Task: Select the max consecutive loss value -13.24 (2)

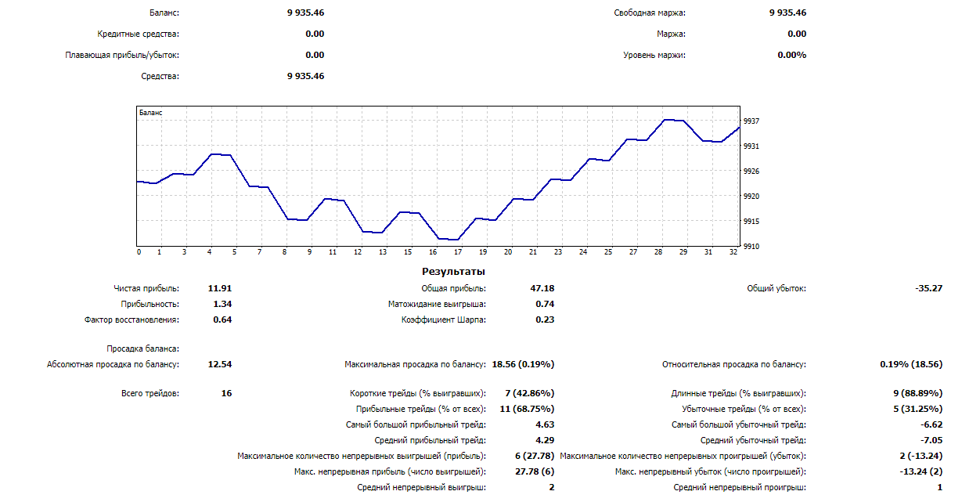Action: 921,471
